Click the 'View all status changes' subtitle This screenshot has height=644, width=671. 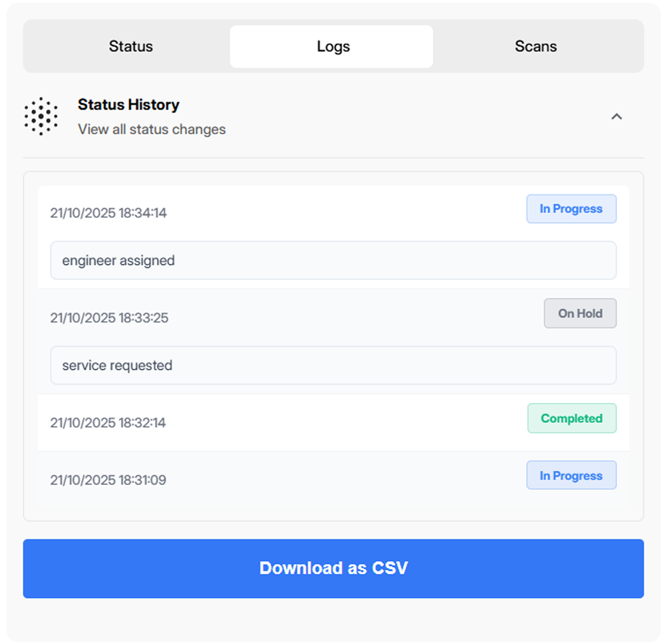point(152,130)
